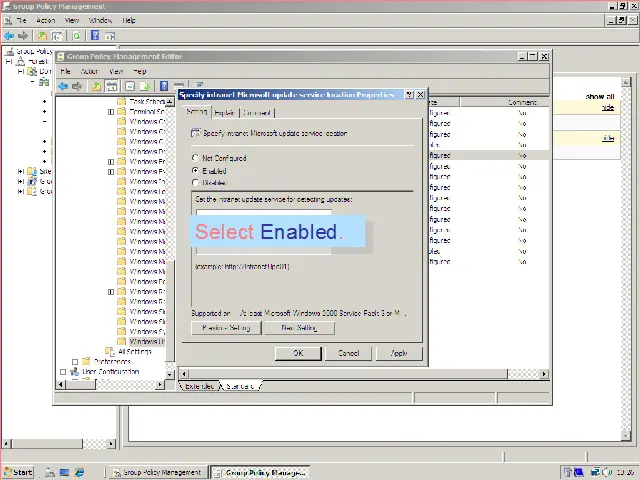Image resolution: width=640 pixels, height=480 pixels.
Task: Click Up one level icon in Group Policy Management toolbar
Action: (x=42, y=36)
